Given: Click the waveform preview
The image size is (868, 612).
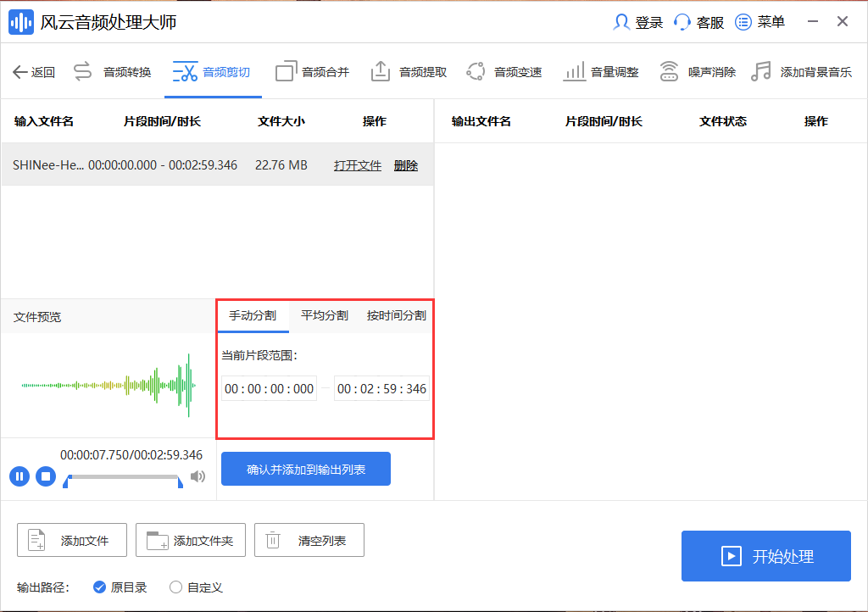Looking at the screenshot, I should coord(108,385).
